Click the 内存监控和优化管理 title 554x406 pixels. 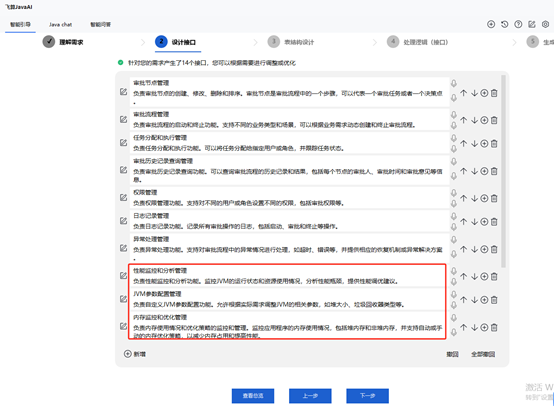point(160,317)
